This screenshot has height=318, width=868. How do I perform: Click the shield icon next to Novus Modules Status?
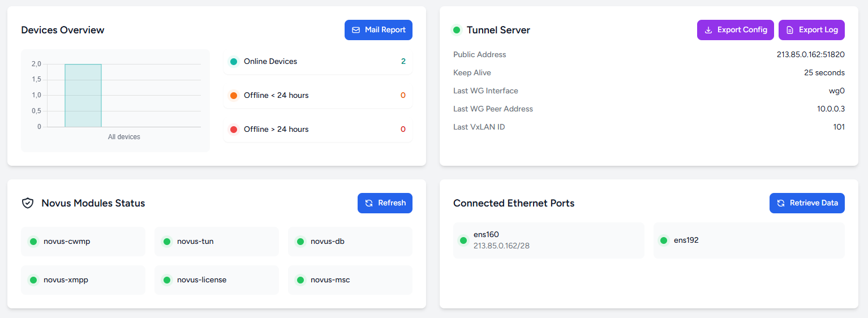(28, 203)
